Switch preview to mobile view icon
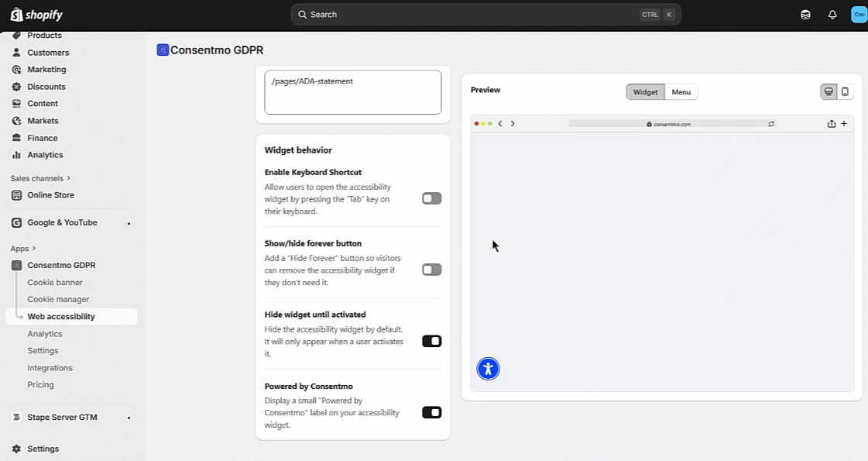Image resolution: width=868 pixels, height=461 pixels. click(845, 92)
